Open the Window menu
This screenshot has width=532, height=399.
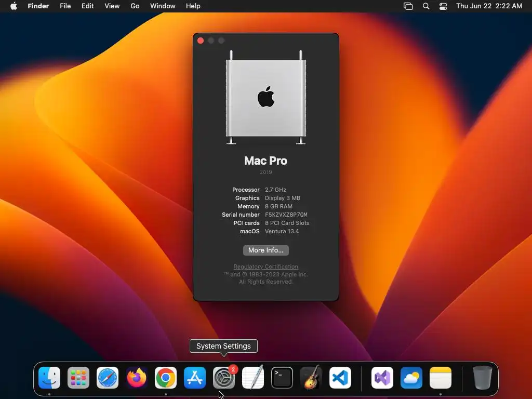click(163, 6)
